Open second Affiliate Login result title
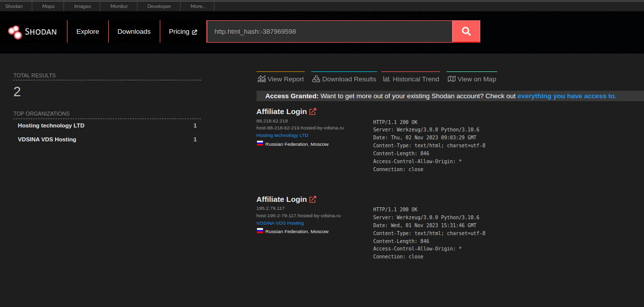The image size is (644, 307). [282, 199]
